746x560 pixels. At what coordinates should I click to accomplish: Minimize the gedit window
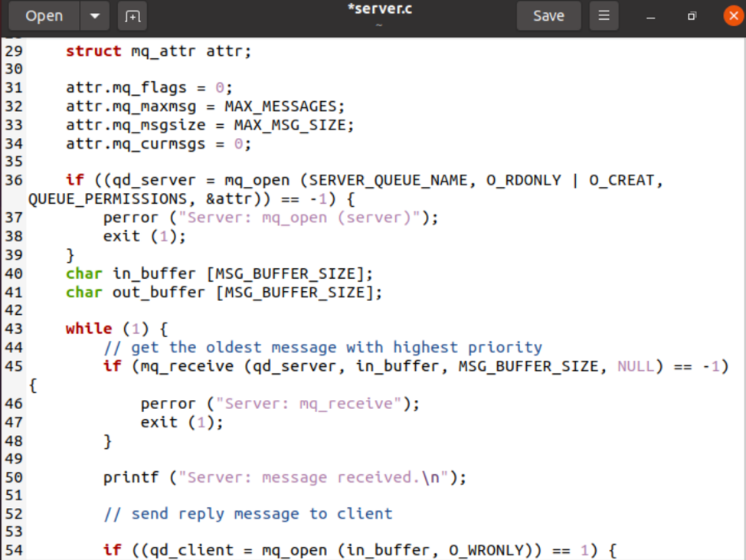[651, 17]
